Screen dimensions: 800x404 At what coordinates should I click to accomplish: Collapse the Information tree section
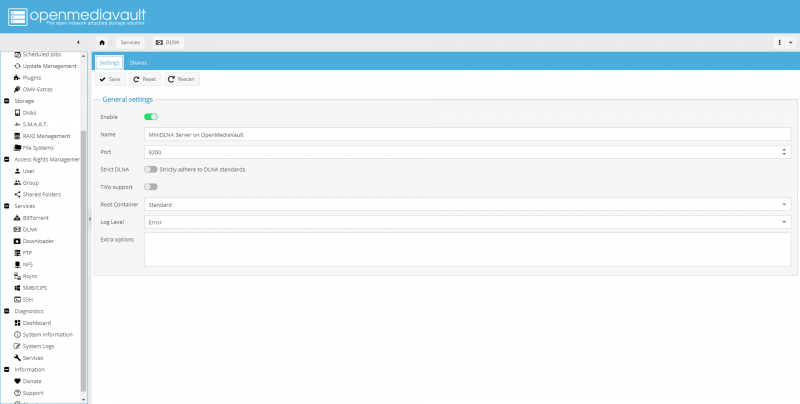pos(7,369)
